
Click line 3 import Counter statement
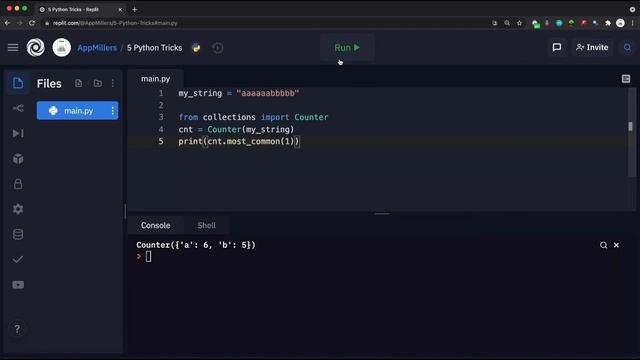tap(253, 117)
